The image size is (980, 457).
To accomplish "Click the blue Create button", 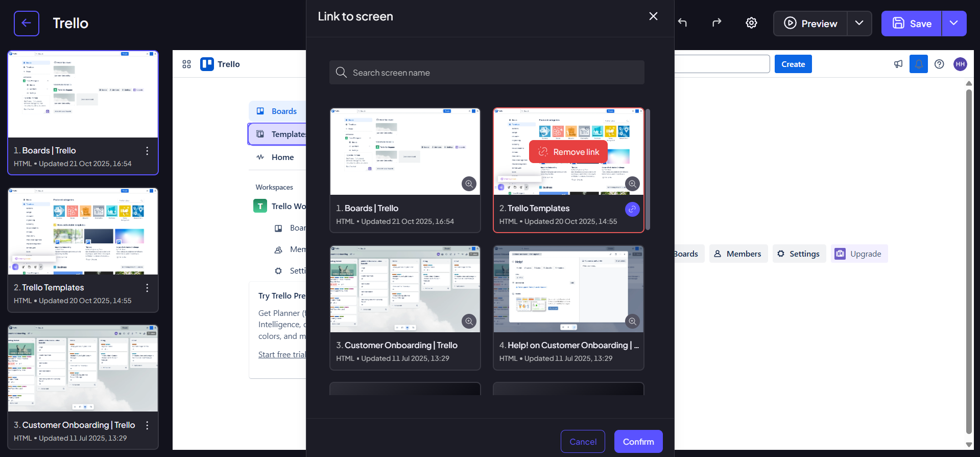I will (x=793, y=64).
